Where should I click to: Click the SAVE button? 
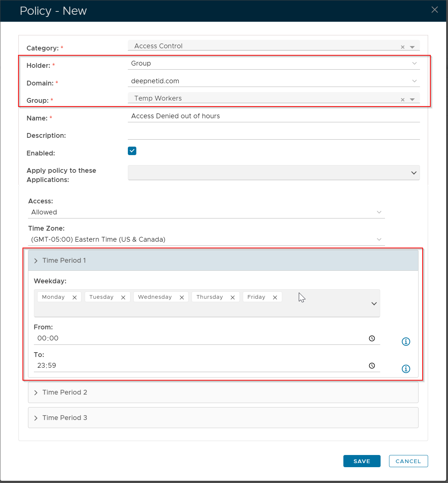coord(361,461)
